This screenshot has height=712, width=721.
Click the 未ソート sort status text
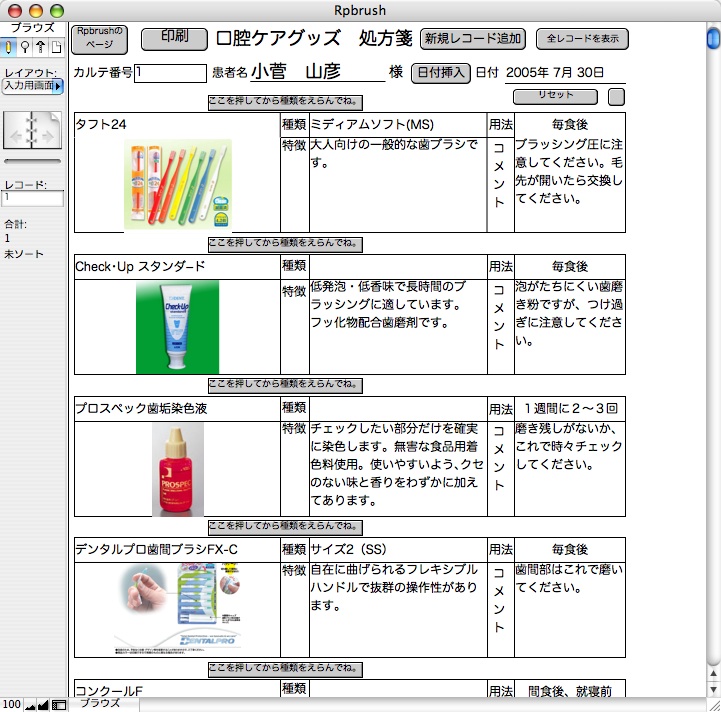click(23, 254)
